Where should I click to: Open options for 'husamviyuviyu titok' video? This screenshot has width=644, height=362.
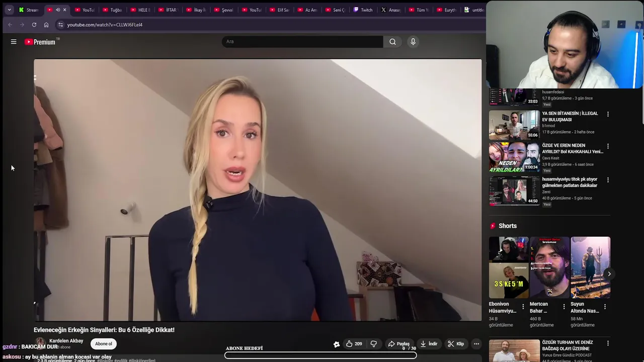[x=608, y=180]
